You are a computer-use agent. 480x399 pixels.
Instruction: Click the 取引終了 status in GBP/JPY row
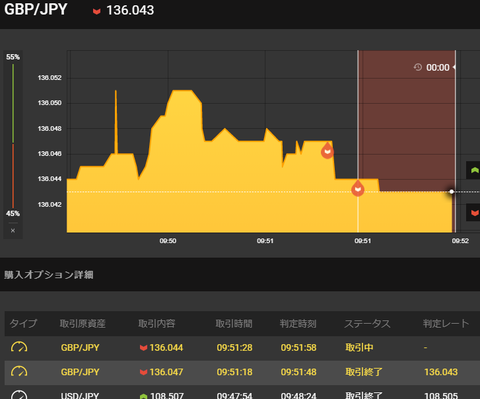(x=364, y=372)
